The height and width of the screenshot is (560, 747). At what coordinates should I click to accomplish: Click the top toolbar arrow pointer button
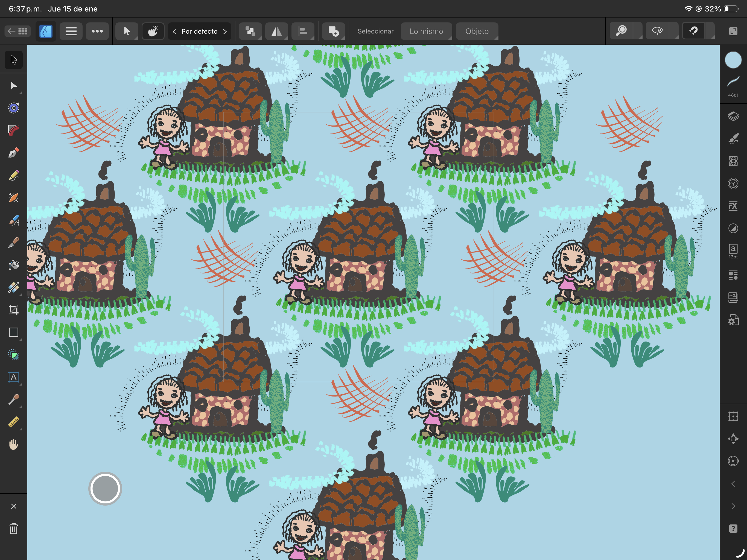click(x=127, y=31)
